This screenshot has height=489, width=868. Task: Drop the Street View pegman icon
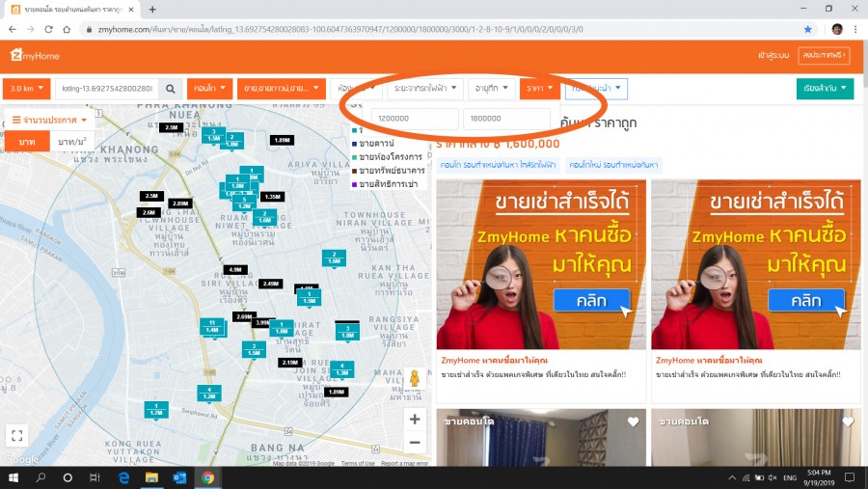pyautogui.click(x=414, y=379)
